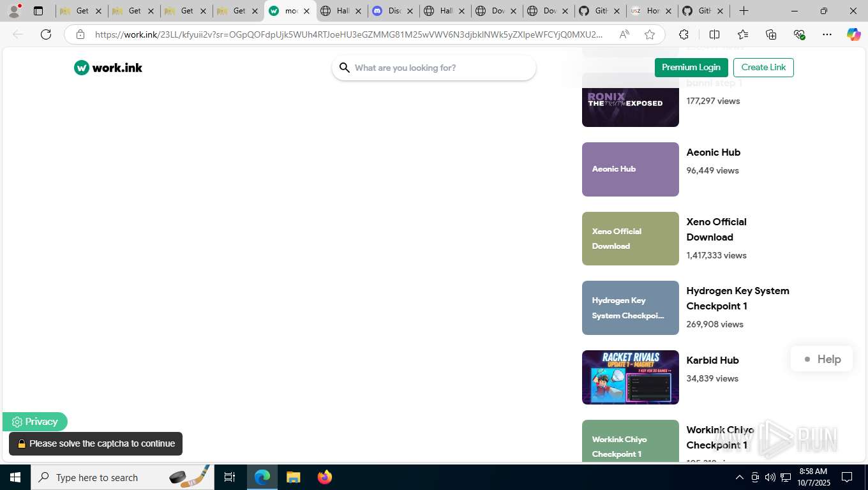The height and width of the screenshot is (490, 868).
Task: Open the green Workink Chiyo thumbnail
Action: (631, 441)
